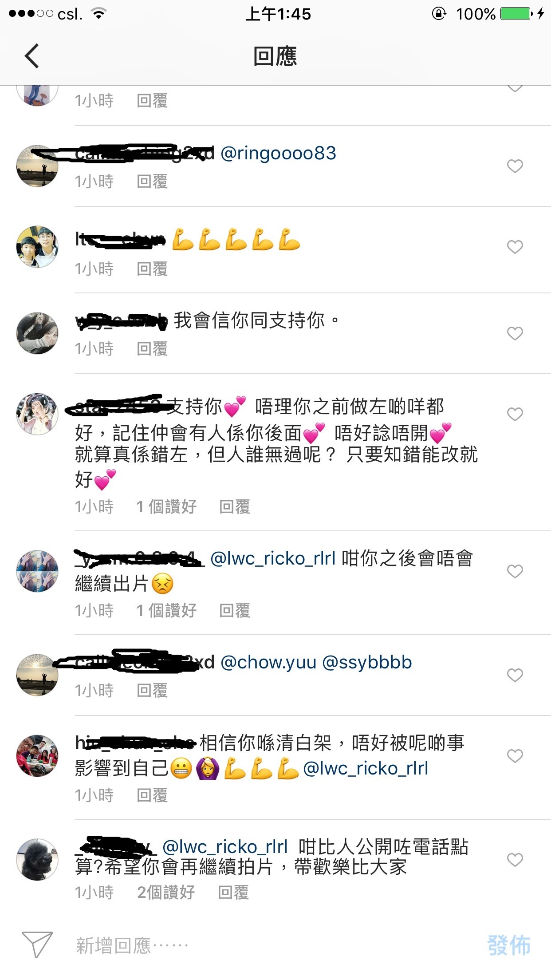Open the @ssybbbb mention link
The width and height of the screenshot is (551, 980).
[x=367, y=663]
